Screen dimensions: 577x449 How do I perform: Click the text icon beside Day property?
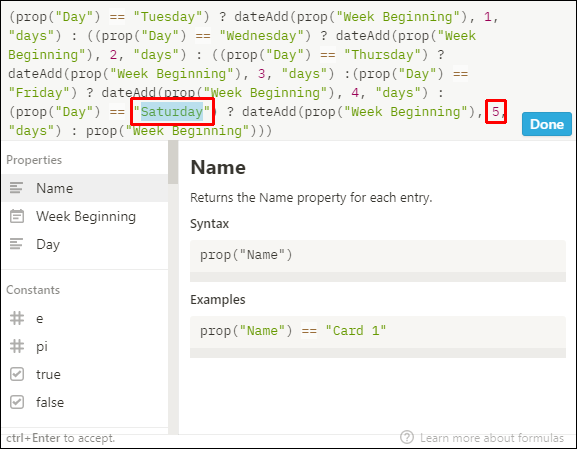click(x=16, y=244)
